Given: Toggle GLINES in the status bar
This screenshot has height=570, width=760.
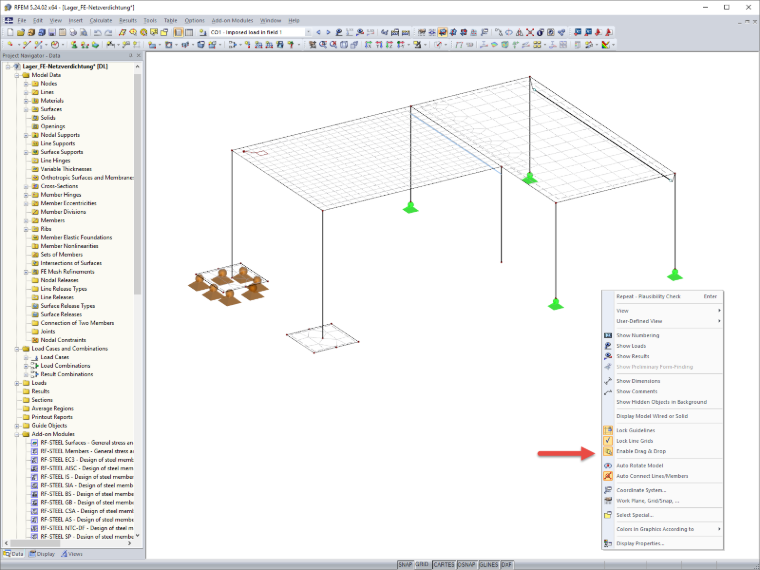Looking at the screenshot, I should (489, 565).
